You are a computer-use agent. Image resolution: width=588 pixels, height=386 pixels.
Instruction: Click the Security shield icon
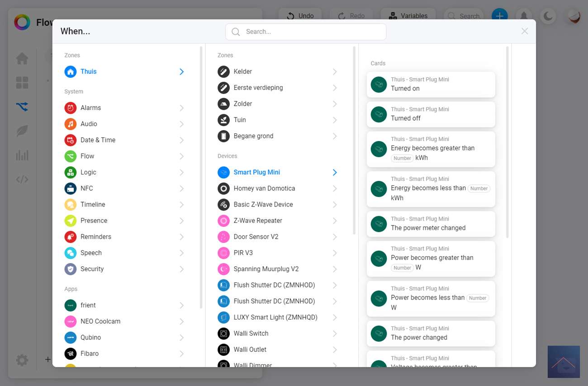click(x=70, y=269)
